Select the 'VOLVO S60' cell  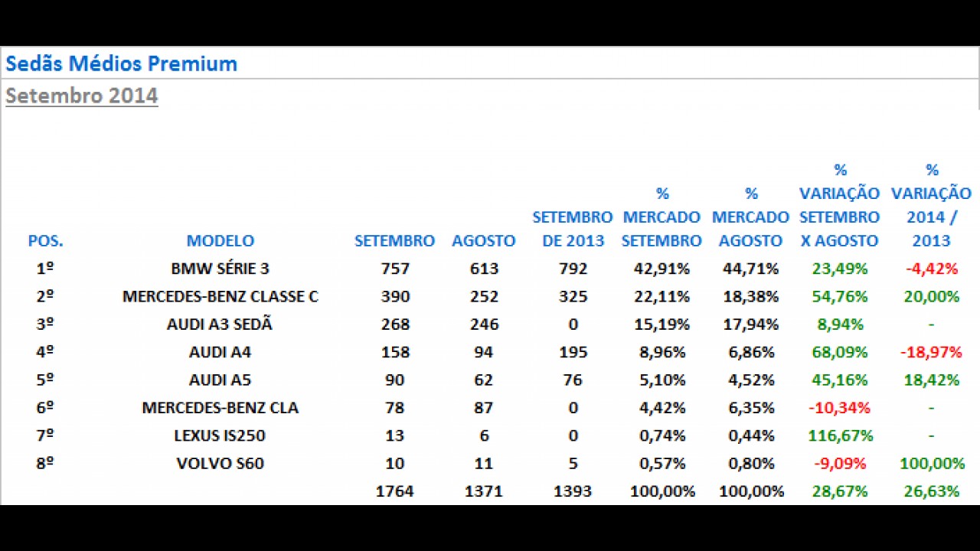pos(220,463)
